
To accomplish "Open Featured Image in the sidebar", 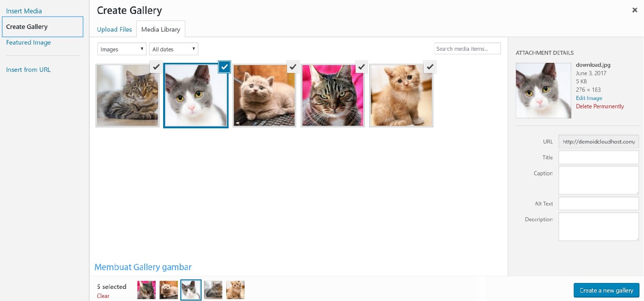I will (x=28, y=43).
